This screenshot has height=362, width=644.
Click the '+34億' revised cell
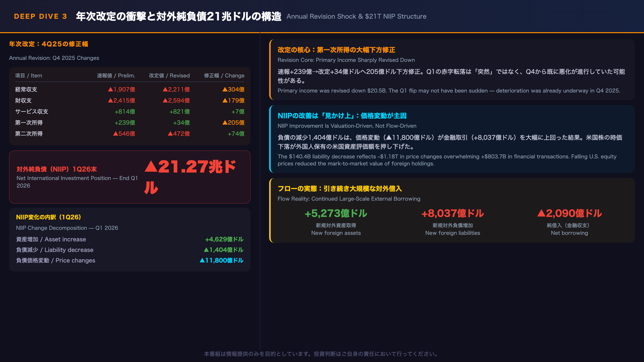click(x=181, y=122)
